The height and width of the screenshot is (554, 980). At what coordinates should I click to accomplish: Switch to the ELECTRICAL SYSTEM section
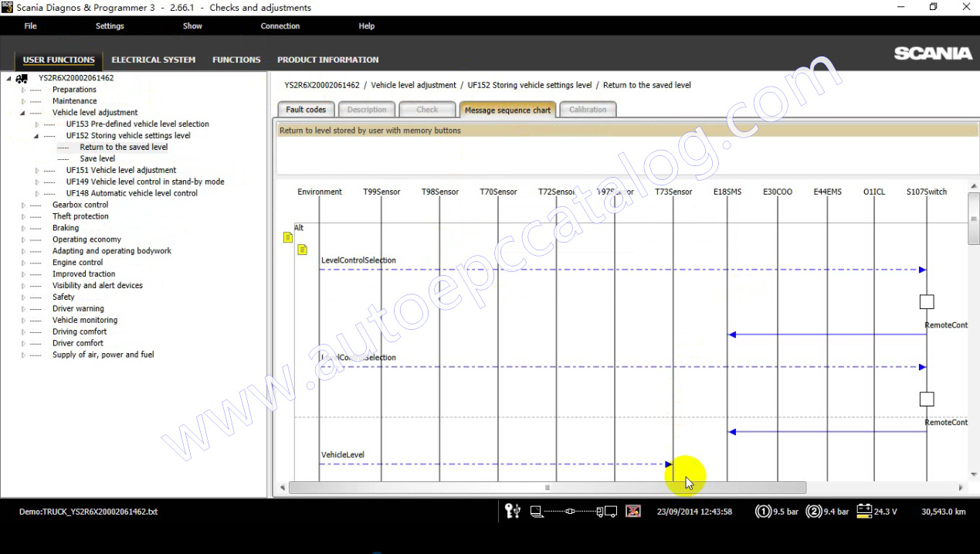(x=154, y=59)
